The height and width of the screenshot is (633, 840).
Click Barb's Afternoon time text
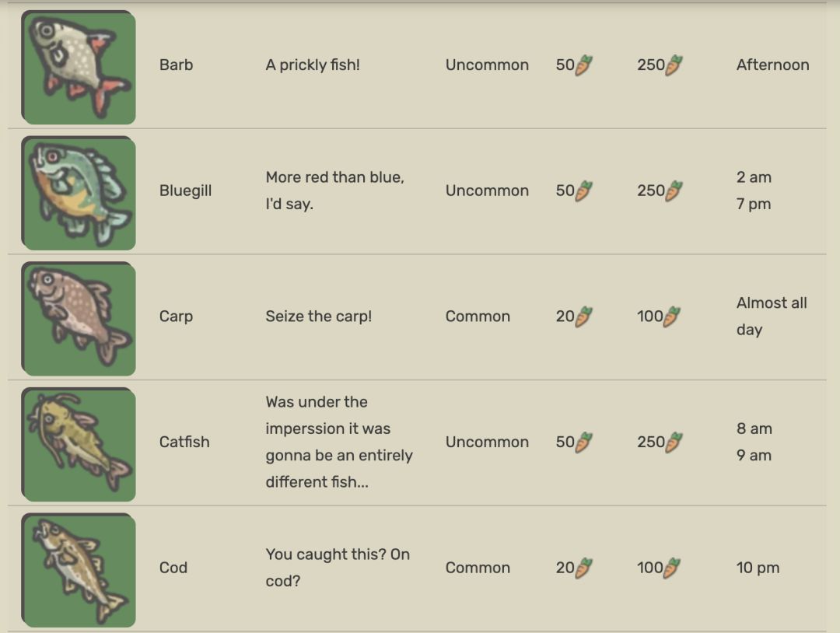[x=772, y=65]
